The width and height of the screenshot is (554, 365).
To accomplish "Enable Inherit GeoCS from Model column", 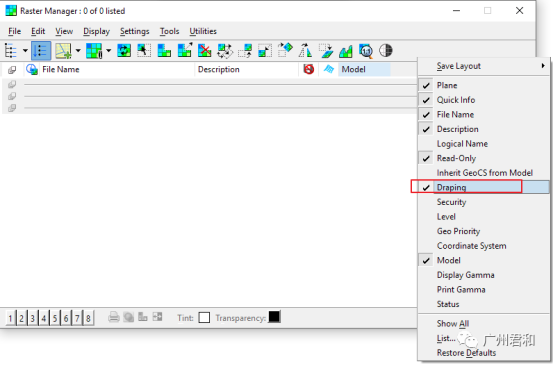I will point(484,172).
